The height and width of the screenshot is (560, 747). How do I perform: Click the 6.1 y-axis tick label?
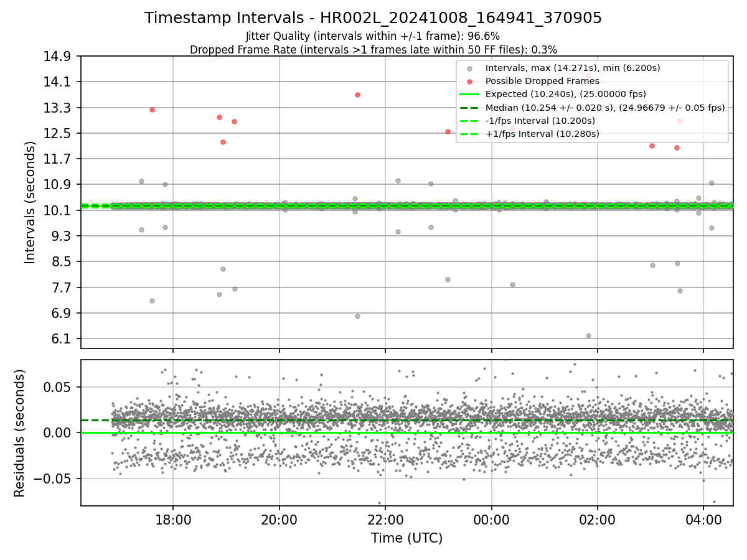pos(63,338)
